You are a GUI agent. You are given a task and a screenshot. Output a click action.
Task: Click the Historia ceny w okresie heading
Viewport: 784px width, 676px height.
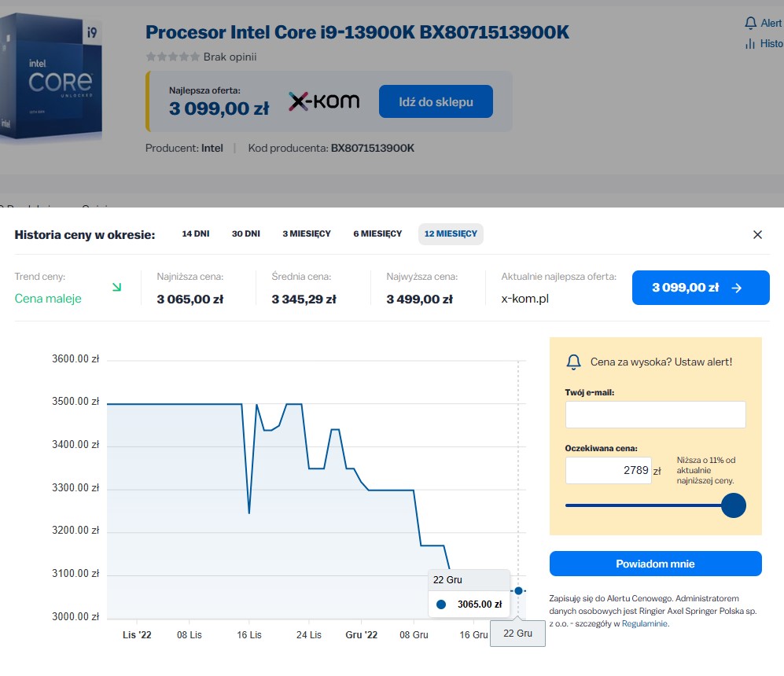point(85,235)
